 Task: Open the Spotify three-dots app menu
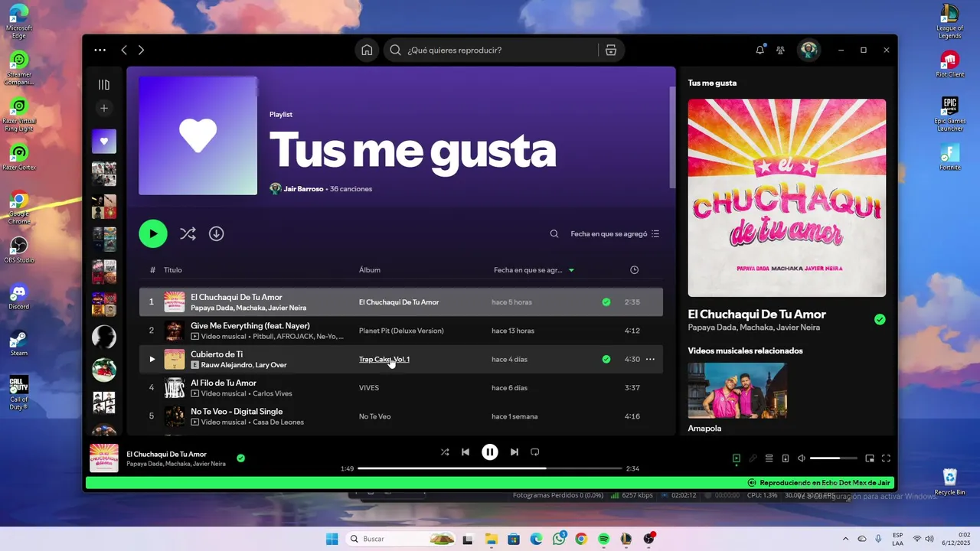click(100, 50)
